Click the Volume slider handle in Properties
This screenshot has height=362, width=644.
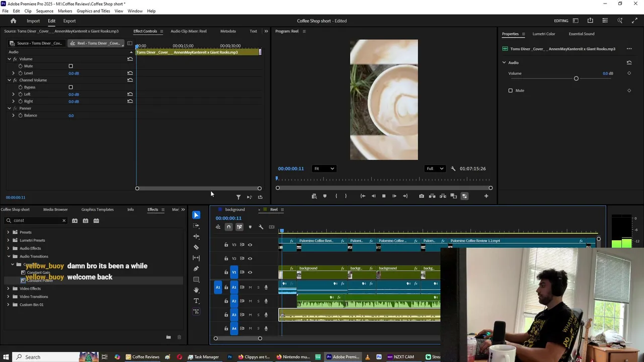click(x=576, y=78)
